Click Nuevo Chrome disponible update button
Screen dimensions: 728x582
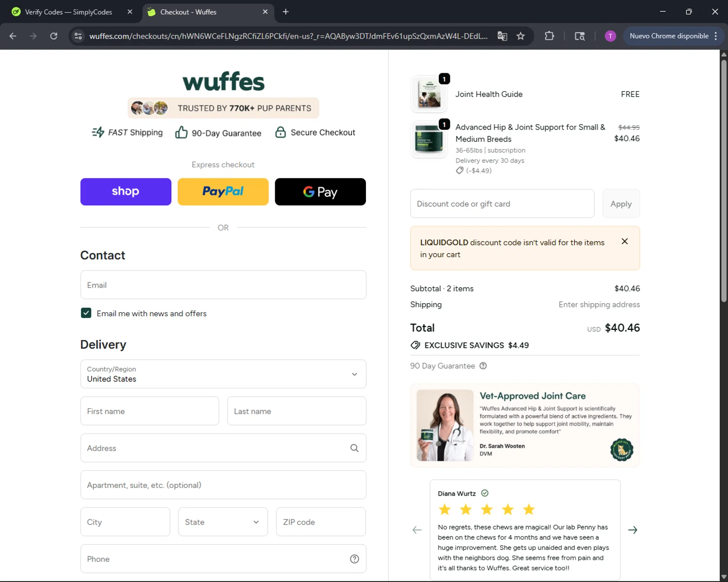669,36
